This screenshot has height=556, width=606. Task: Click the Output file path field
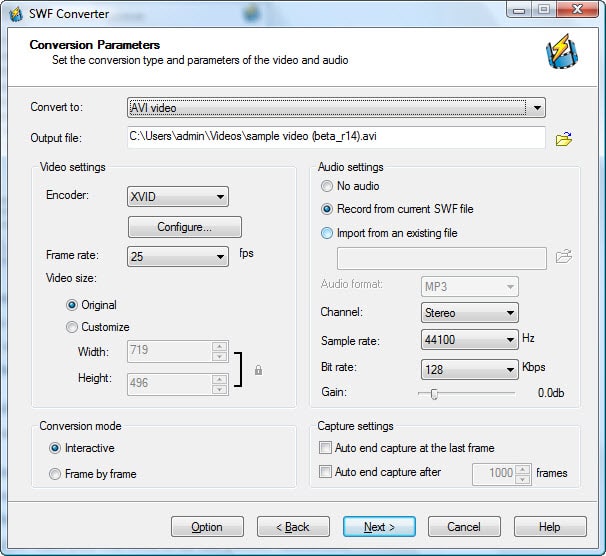tap(336, 137)
